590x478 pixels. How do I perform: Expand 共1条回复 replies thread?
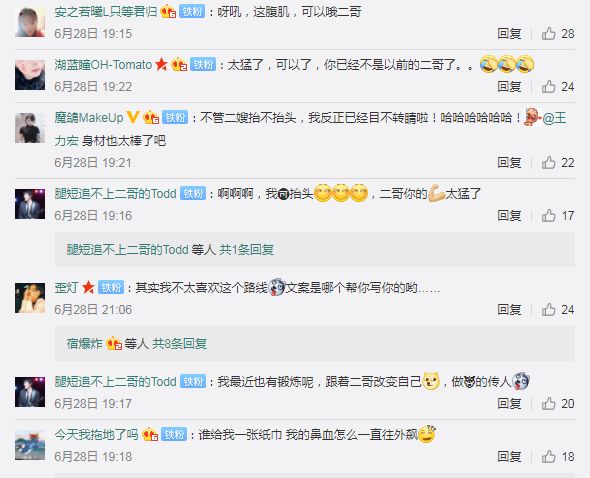click(x=246, y=250)
